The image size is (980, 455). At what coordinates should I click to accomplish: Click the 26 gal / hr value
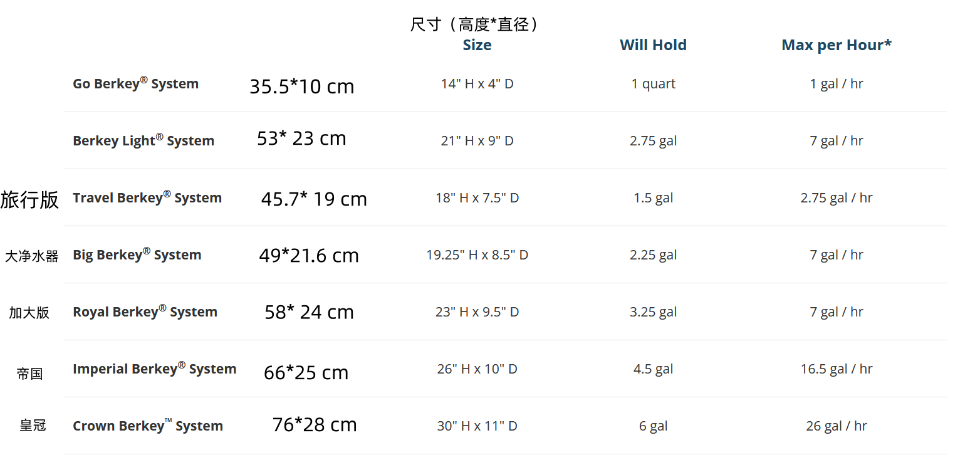836,426
